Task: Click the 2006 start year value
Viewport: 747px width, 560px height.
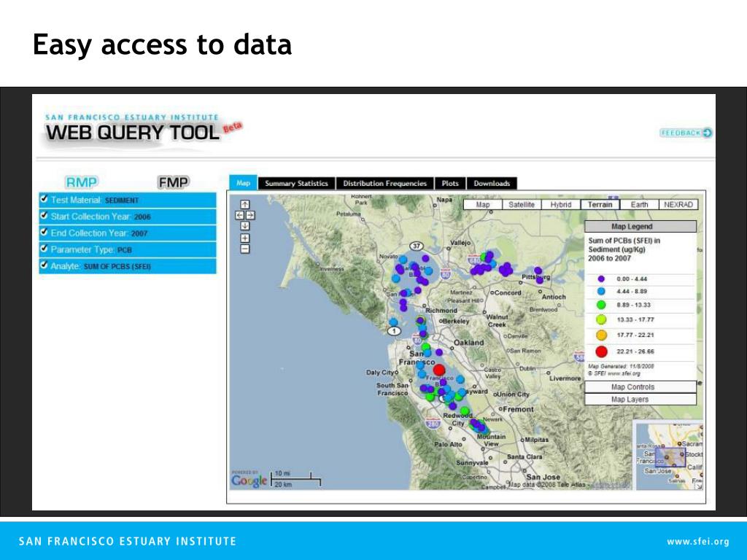Action: pyautogui.click(x=142, y=217)
